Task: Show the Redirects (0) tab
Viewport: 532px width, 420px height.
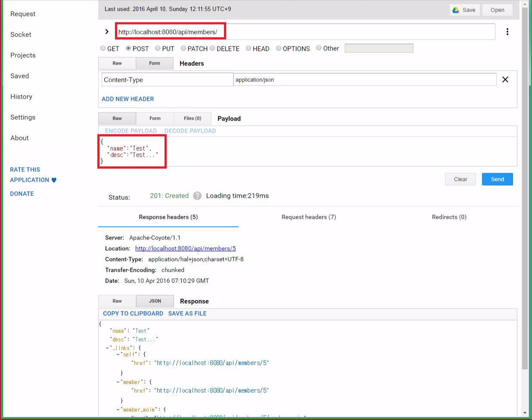Action: (449, 217)
